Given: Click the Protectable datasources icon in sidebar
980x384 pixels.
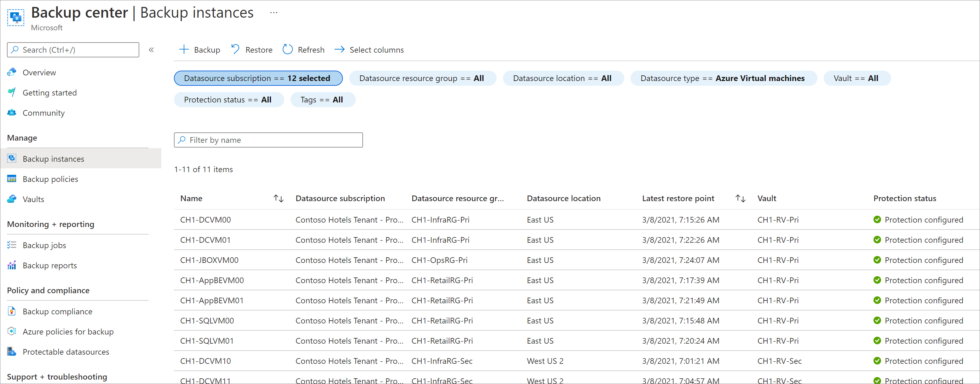Looking at the screenshot, I should (x=12, y=351).
